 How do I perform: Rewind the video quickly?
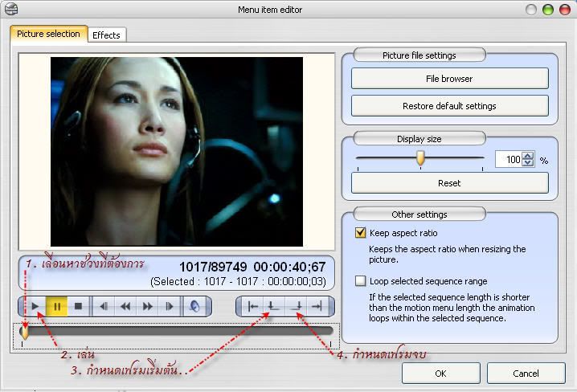125,306
